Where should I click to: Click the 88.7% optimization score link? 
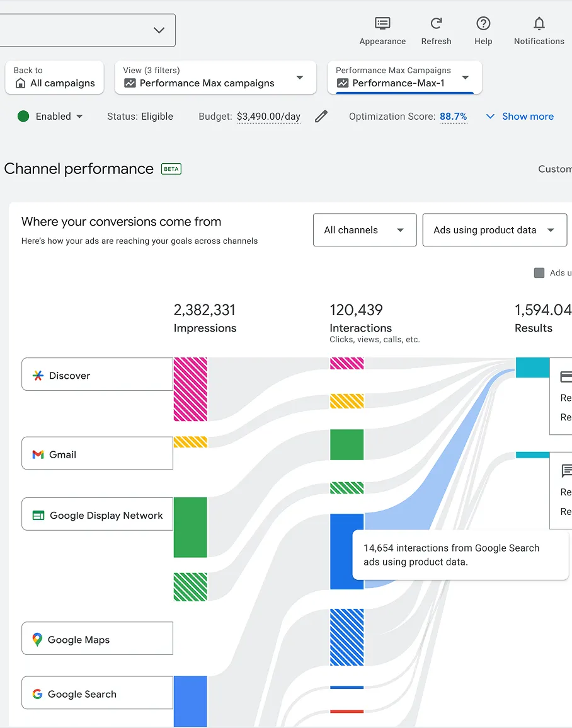tap(453, 117)
